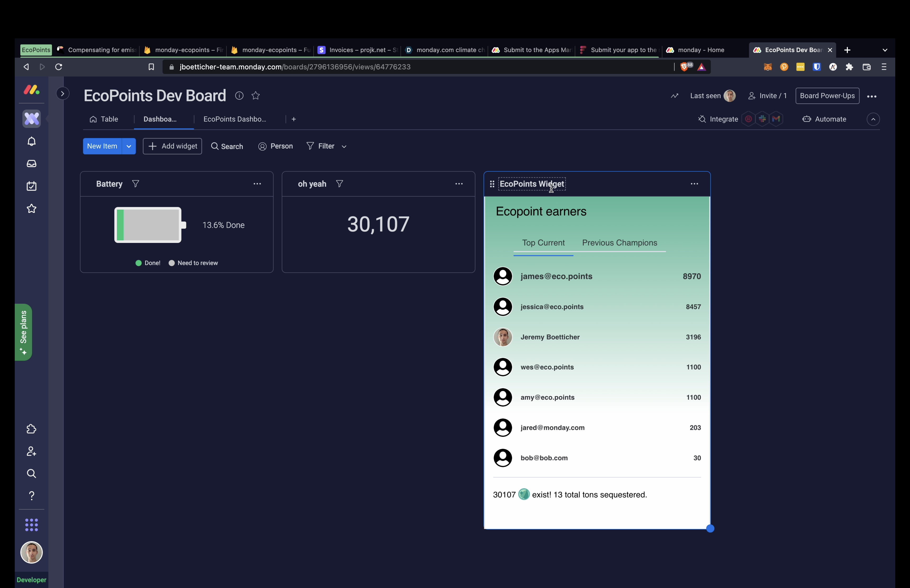This screenshot has height=588, width=910.
Task: Click the invite members sidebar icon
Action: [31, 452]
